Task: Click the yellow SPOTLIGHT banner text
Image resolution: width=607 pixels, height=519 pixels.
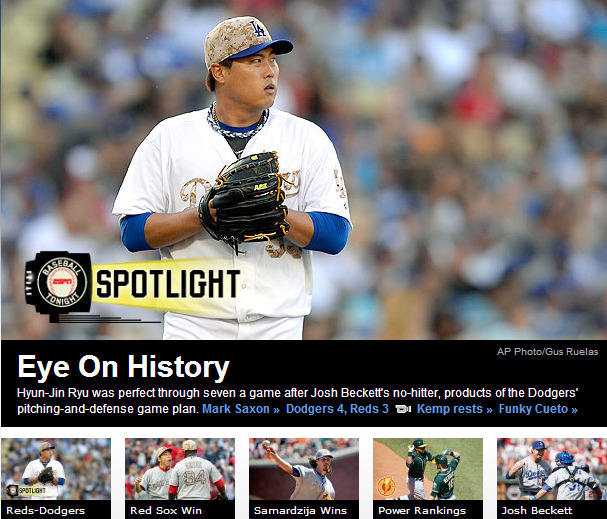Action: pos(167,284)
